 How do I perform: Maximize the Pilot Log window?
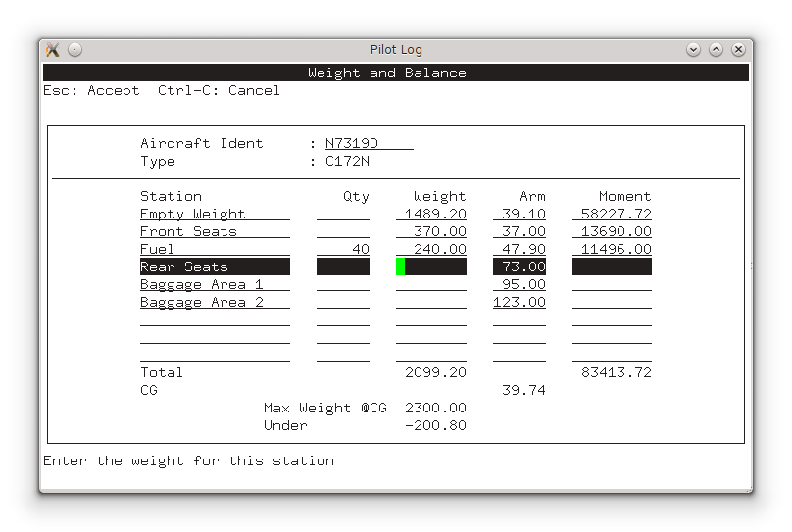[x=716, y=50]
